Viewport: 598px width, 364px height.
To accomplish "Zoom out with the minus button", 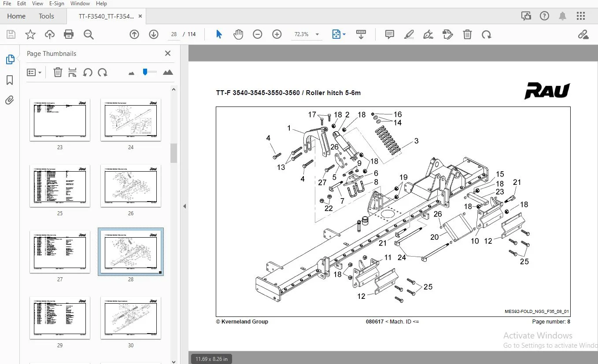I will click(x=258, y=34).
